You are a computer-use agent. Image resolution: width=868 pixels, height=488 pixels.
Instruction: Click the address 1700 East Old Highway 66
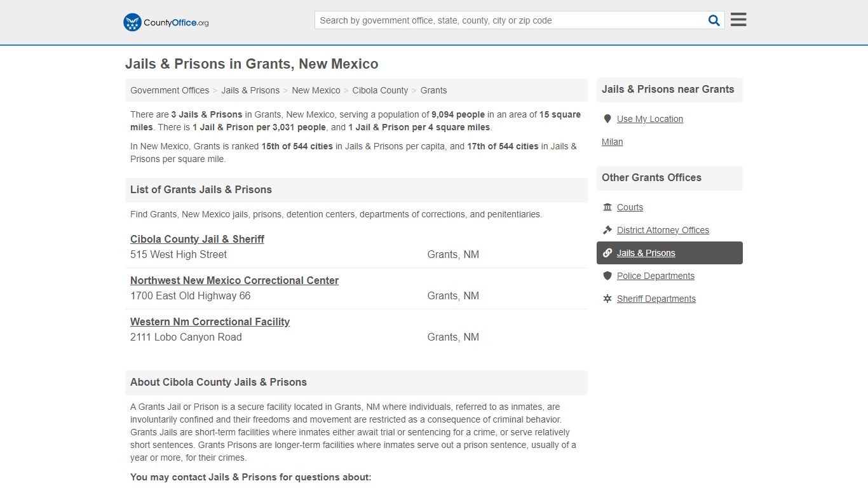tap(191, 295)
